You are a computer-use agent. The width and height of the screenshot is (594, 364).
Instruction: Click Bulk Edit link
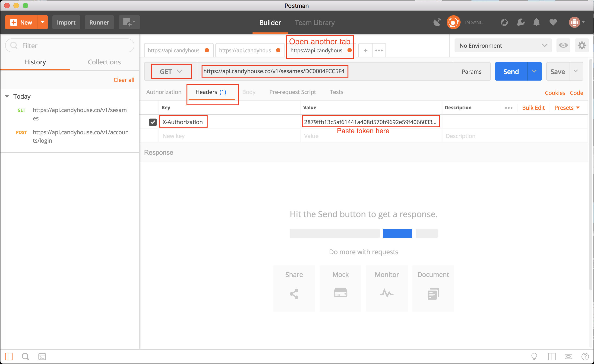(533, 108)
